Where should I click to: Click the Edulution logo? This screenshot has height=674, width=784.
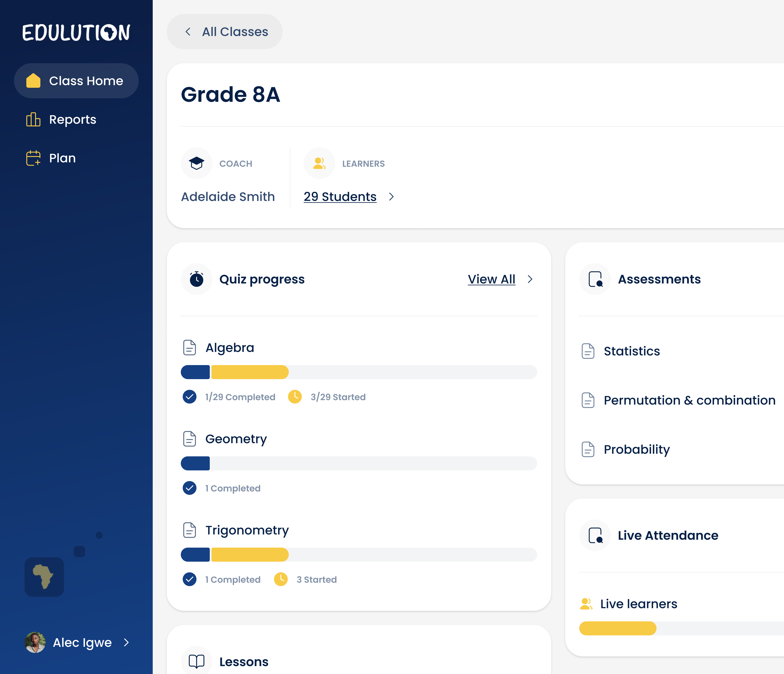[76, 32]
